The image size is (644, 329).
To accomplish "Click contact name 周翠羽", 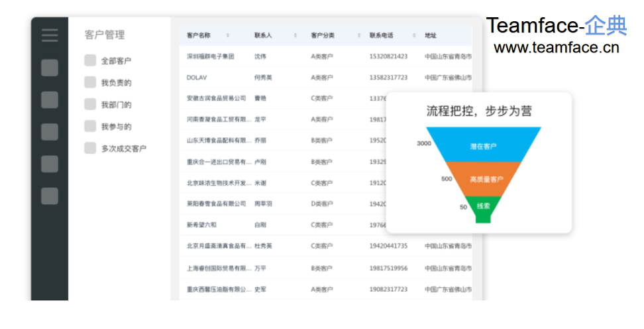I will pos(263,204).
